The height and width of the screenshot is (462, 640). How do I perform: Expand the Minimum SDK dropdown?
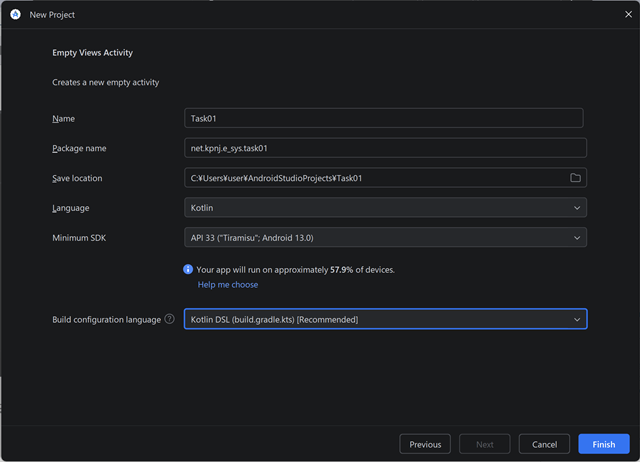[x=385, y=238]
